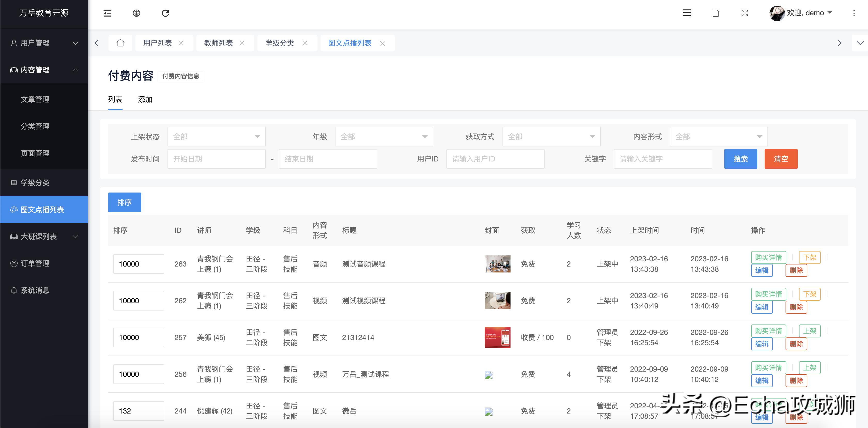The width and height of the screenshot is (868, 428).
Task: Select the 图文点播列表 sidebar icon
Action: tap(13, 209)
